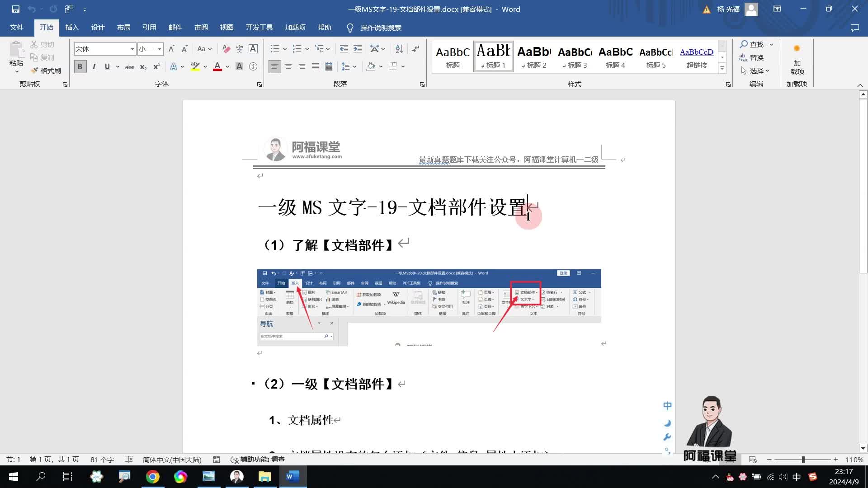Click the accessibility check status icon
Screen dimensions: 868x488
point(258,460)
